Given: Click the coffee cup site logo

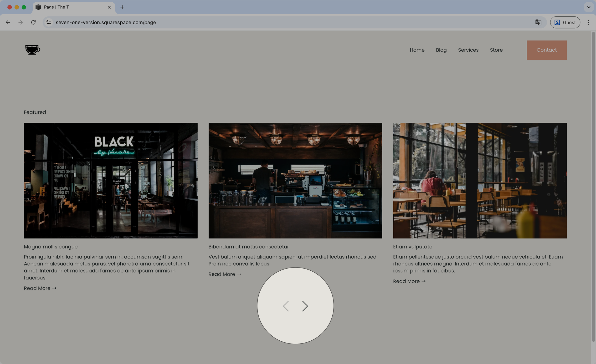Looking at the screenshot, I should coord(33,50).
